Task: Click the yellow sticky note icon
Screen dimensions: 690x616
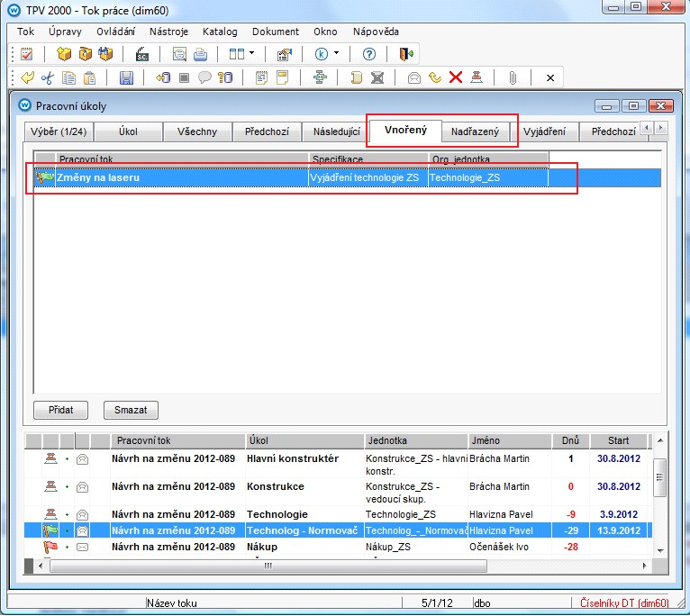Action: coord(283,77)
